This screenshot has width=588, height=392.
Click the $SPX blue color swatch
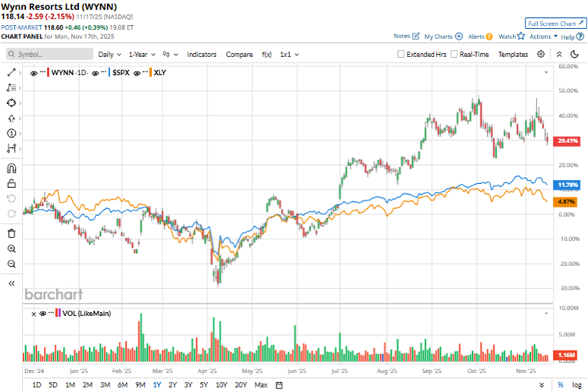[x=109, y=73]
